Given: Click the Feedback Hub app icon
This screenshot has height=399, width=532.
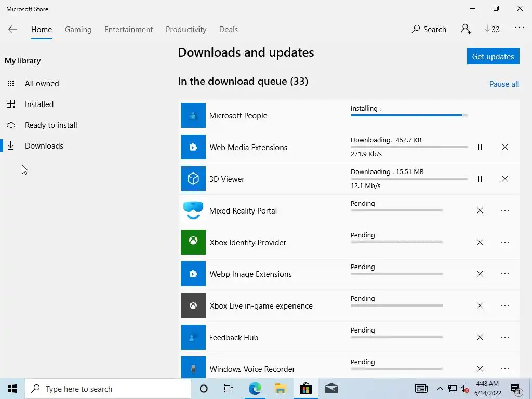Looking at the screenshot, I should point(193,337).
